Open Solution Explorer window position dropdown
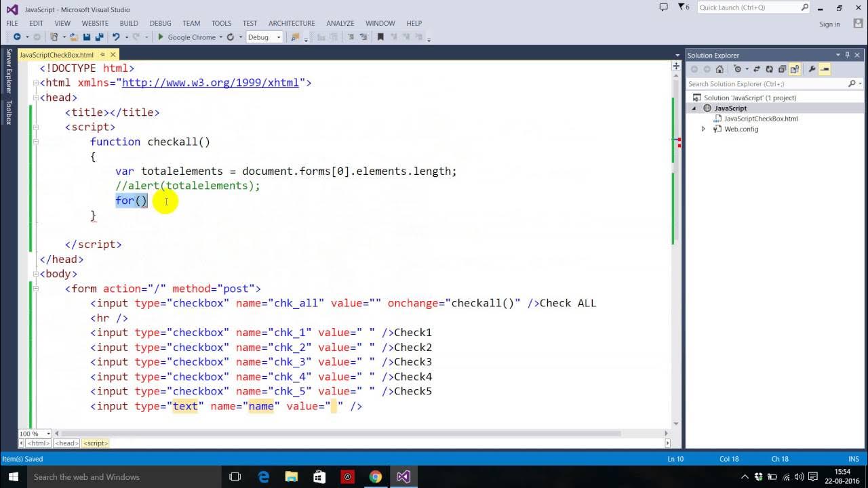 tap(837, 55)
